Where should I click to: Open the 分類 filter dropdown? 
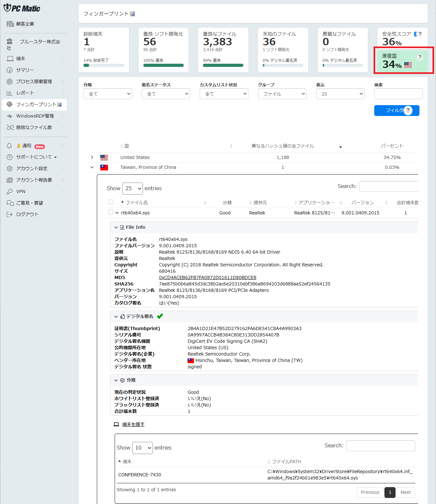click(108, 94)
